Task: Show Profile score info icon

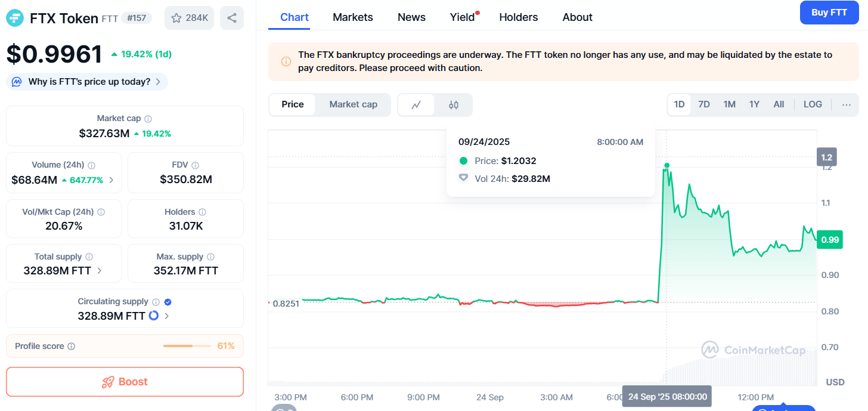Action: click(71, 347)
